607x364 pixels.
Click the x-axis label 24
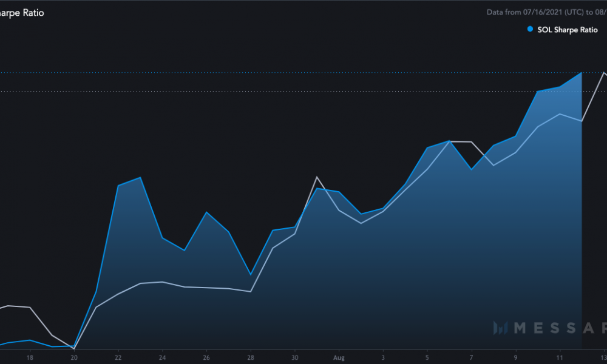(162, 357)
